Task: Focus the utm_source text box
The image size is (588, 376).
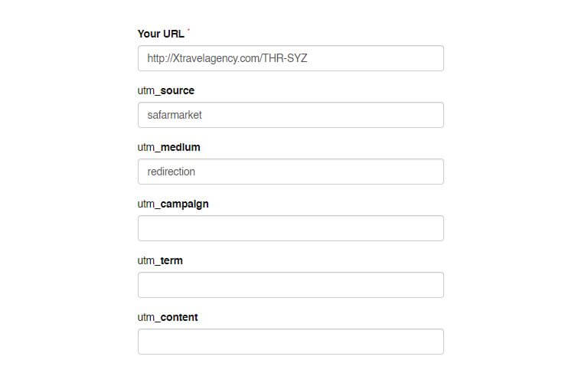Action: pyautogui.click(x=290, y=115)
